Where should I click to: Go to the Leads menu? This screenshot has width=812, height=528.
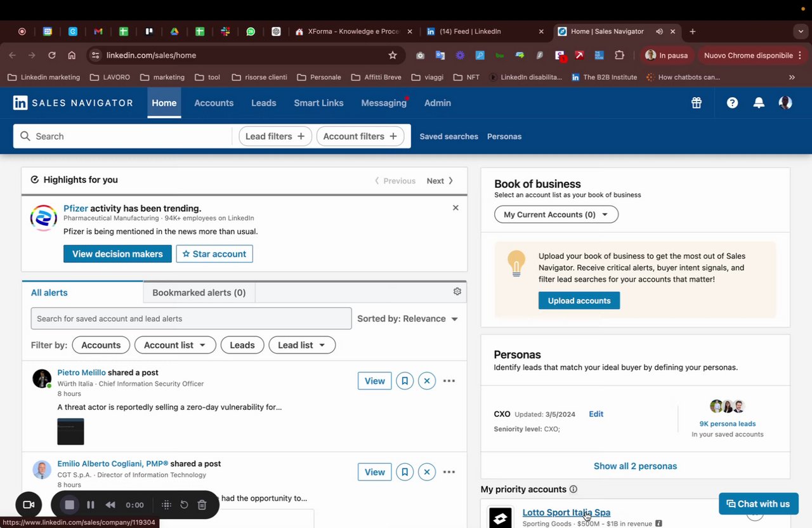(x=263, y=103)
